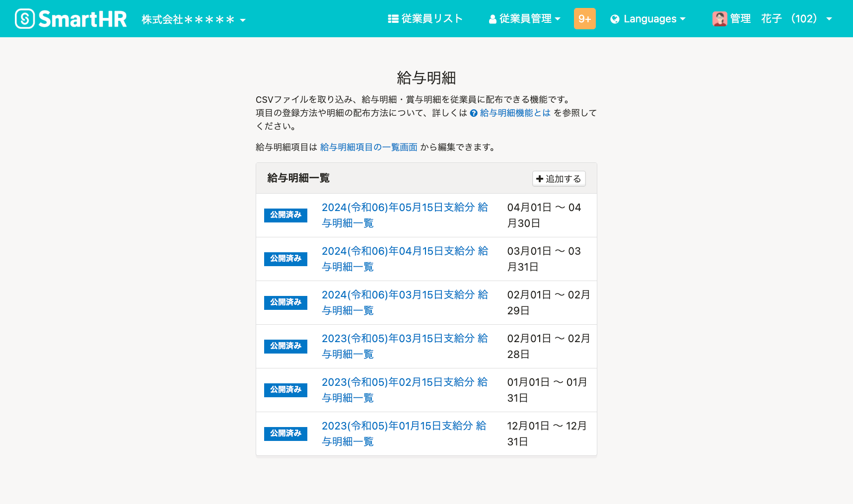Go to 従業員リスト in the navbar
This screenshot has height=504, width=853.
tap(431, 19)
